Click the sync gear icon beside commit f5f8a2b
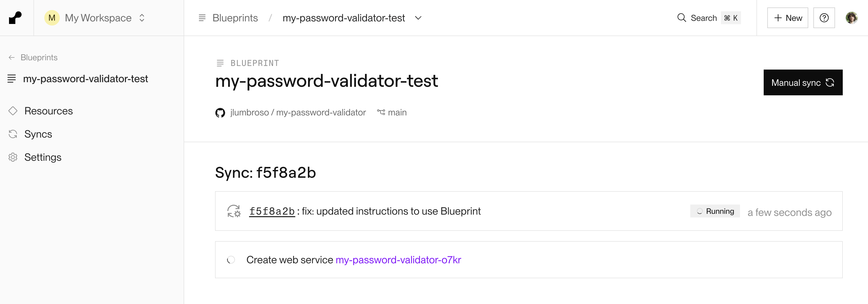Viewport: 868px width, 304px height. point(234,211)
